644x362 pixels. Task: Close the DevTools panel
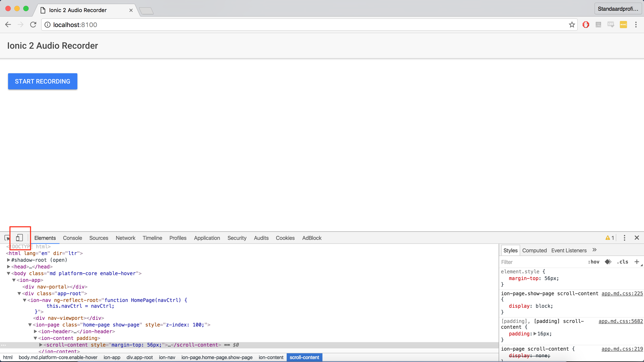(636, 238)
